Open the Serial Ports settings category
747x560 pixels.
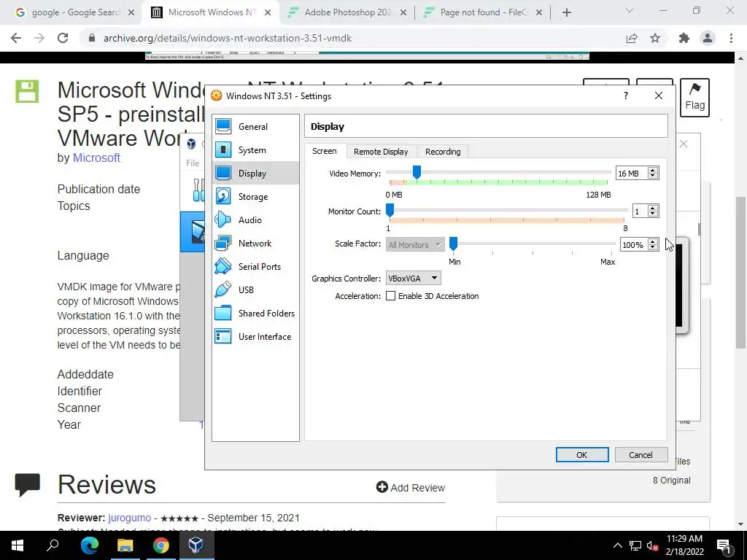[255, 267]
